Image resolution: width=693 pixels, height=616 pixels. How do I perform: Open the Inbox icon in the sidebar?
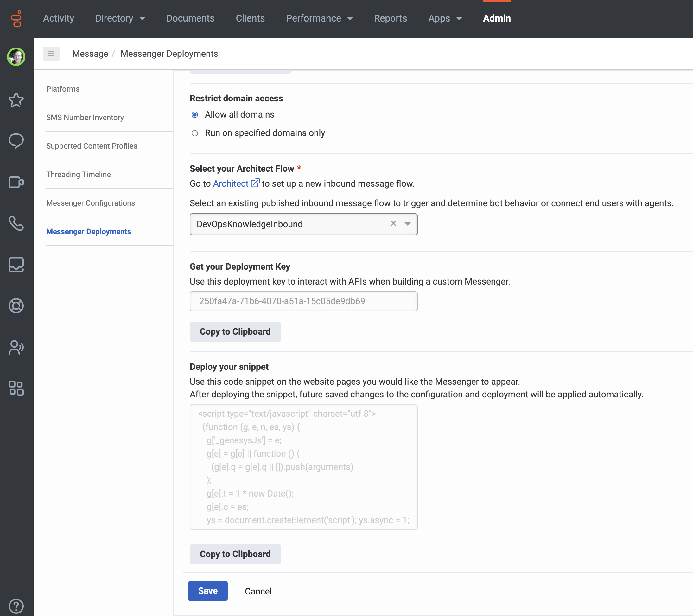[16, 265]
